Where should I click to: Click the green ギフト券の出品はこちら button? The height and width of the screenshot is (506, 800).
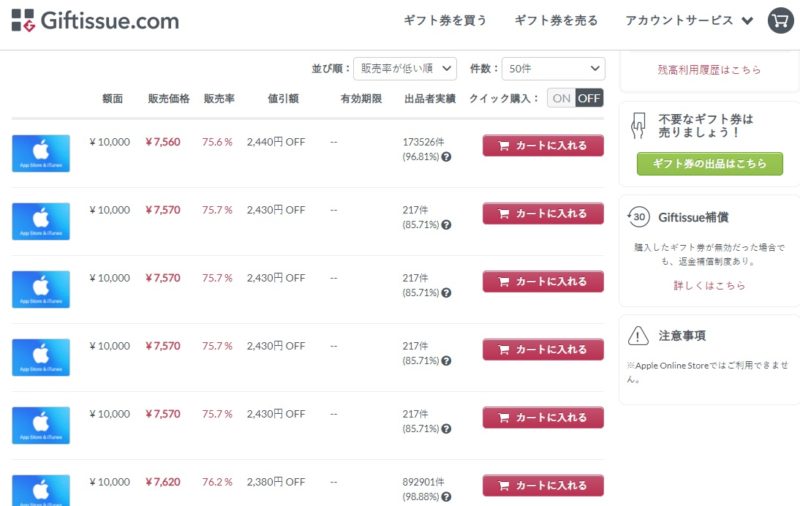[710, 164]
